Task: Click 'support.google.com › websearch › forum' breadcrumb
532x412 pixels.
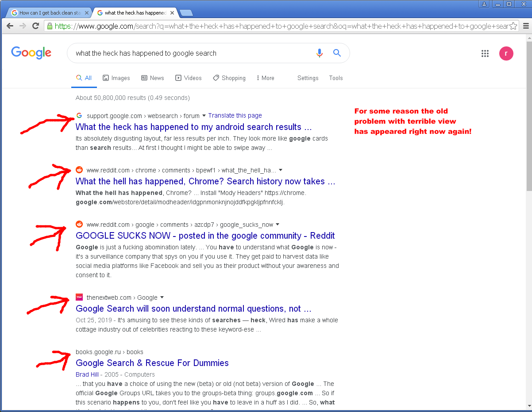Action: coord(143,116)
